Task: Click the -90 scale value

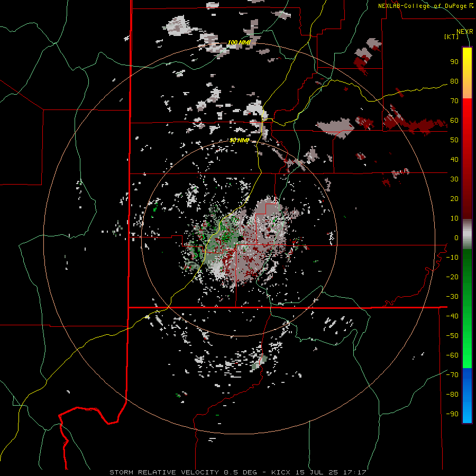Action: (452, 414)
